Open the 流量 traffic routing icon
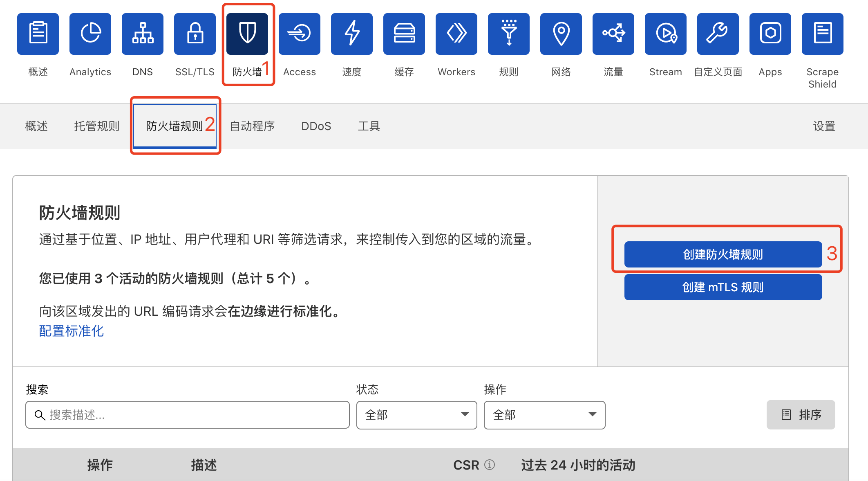The height and width of the screenshot is (481, 868). point(613,34)
